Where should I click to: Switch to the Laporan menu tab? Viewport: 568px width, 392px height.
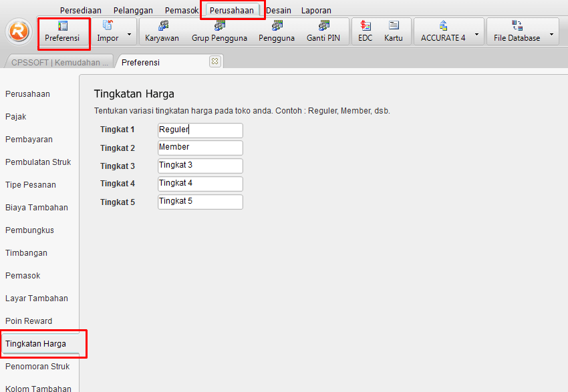click(x=316, y=11)
